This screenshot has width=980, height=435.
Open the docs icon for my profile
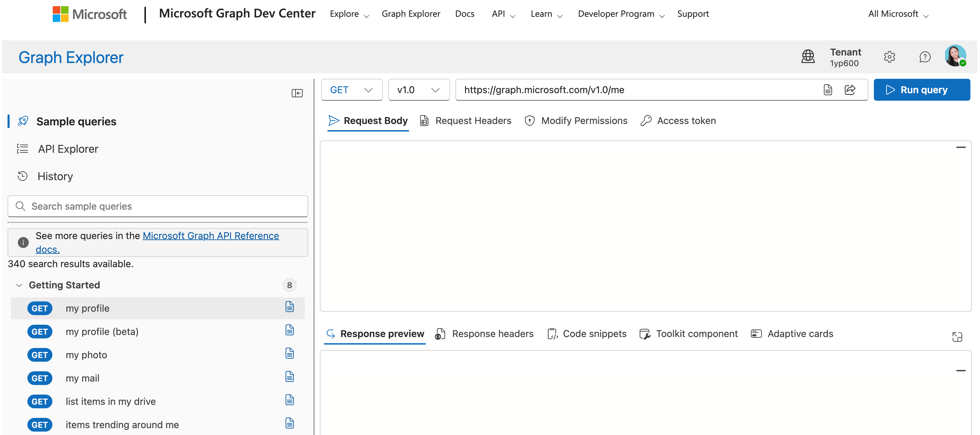click(289, 307)
